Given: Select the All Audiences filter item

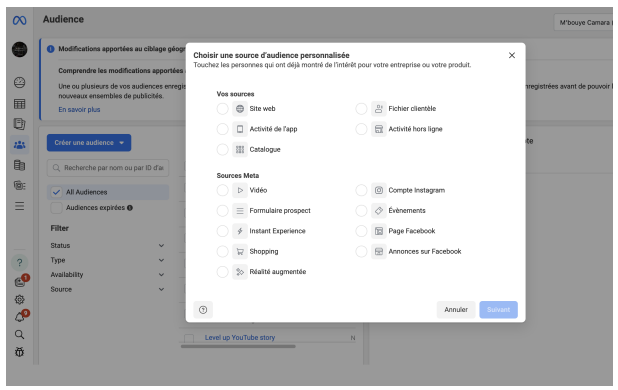Looking at the screenshot, I should coord(108,192).
